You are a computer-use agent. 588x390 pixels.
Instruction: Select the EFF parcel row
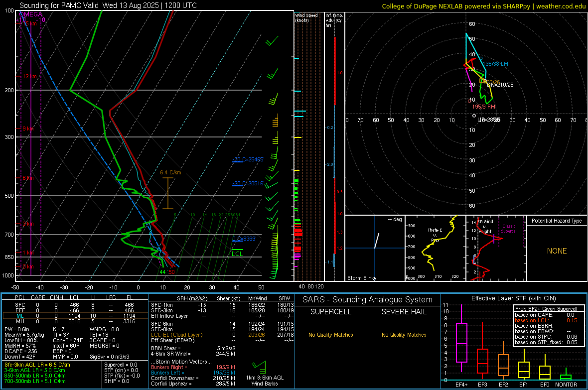[x=75, y=310]
